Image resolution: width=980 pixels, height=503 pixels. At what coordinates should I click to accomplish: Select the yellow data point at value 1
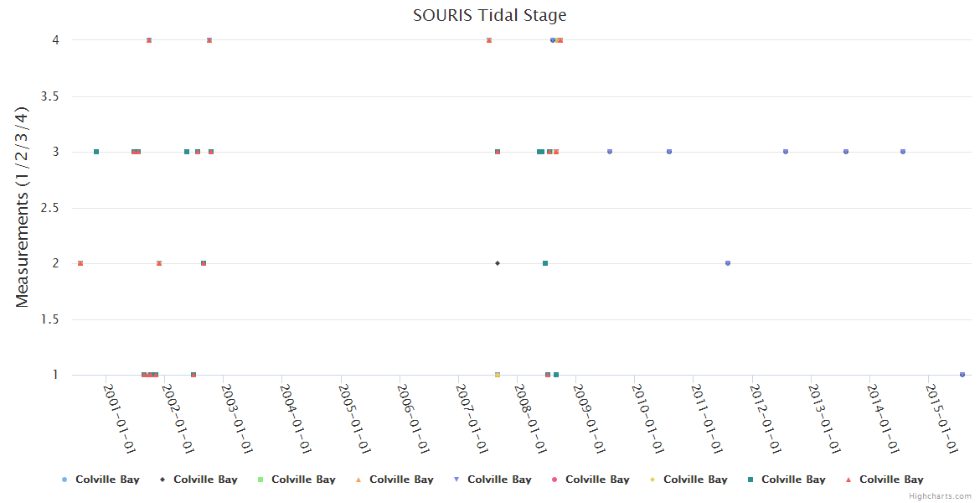[498, 375]
